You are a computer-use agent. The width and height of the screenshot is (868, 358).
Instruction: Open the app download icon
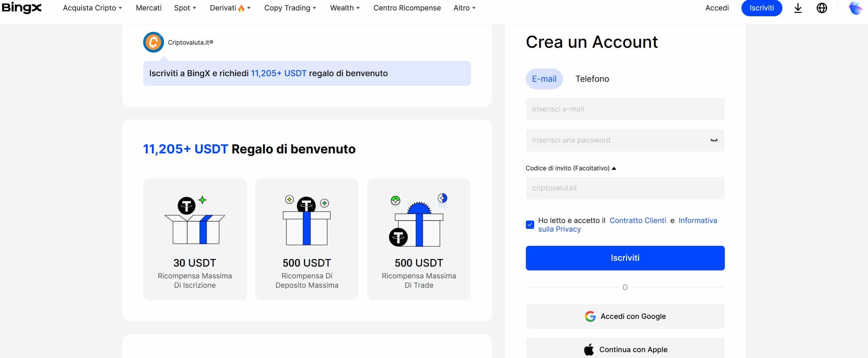[798, 8]
